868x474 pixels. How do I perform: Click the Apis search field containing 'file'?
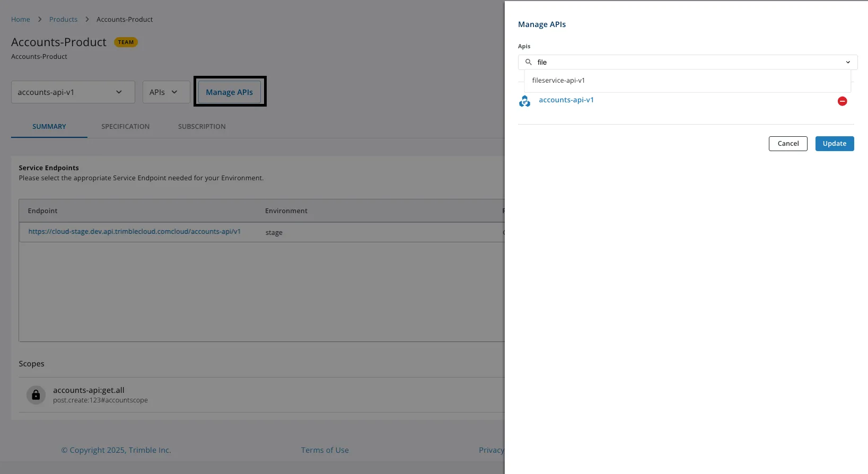pos(688,62)
